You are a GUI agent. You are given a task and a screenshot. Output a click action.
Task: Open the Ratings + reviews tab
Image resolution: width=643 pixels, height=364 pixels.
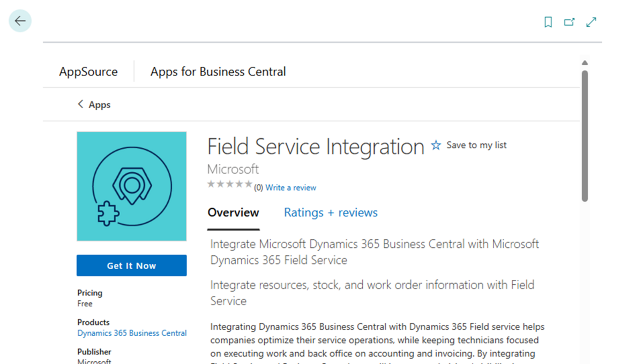[331, 213]
